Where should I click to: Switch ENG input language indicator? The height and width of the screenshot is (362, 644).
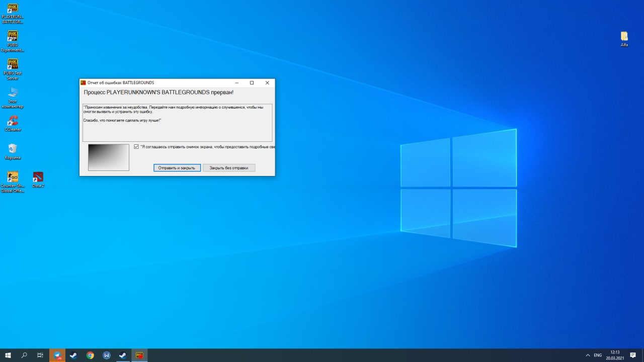pos(598,355)
